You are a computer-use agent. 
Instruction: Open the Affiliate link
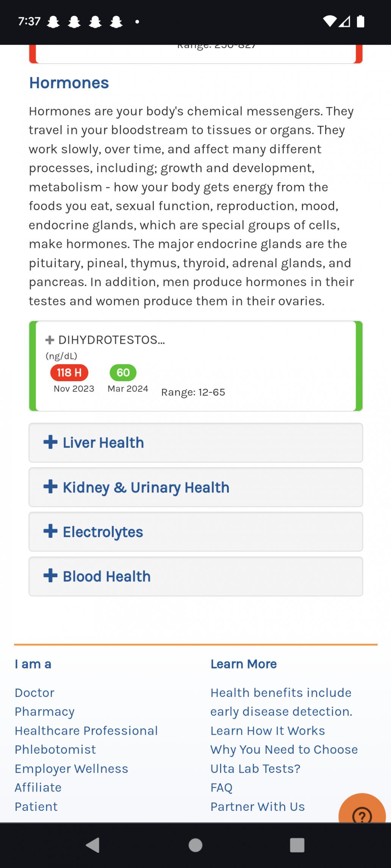click(x=38, y=787)
